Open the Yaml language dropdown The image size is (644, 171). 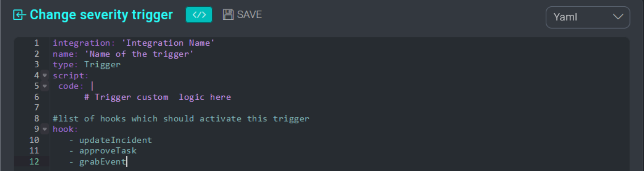[587, 17]
